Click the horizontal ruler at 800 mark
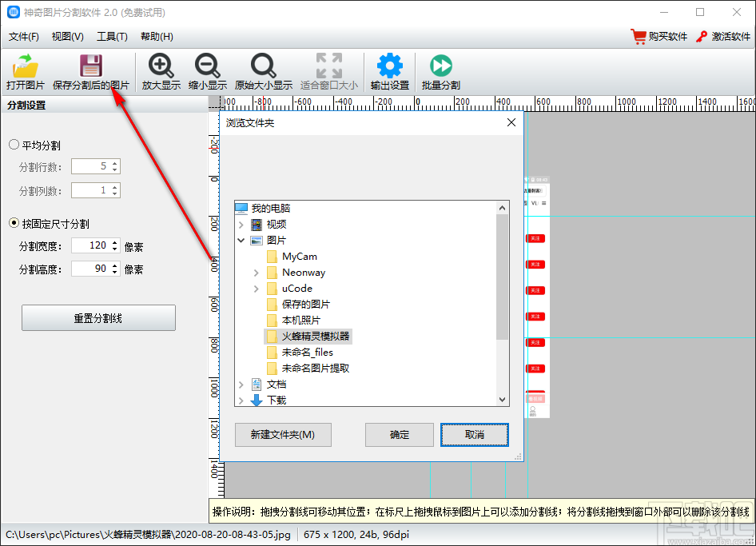The image size is (756, 546). click(x=583, y=102)
